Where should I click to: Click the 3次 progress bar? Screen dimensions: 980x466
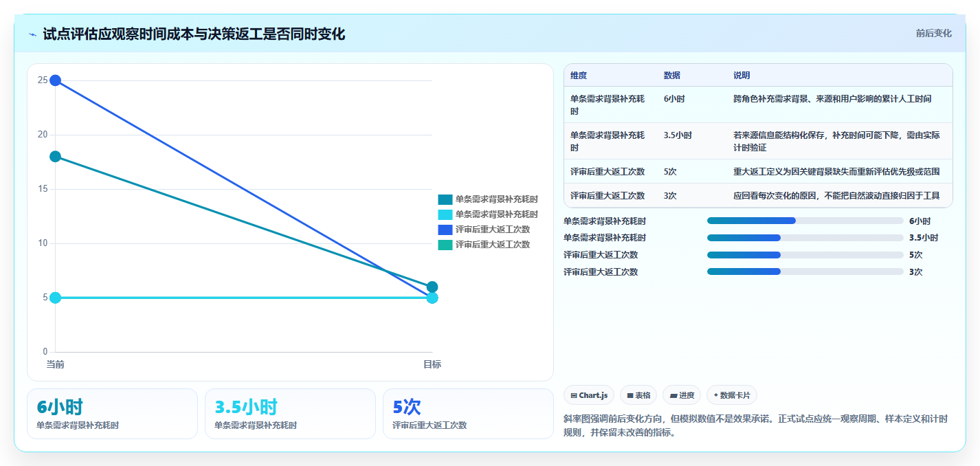tap(805, 271)
